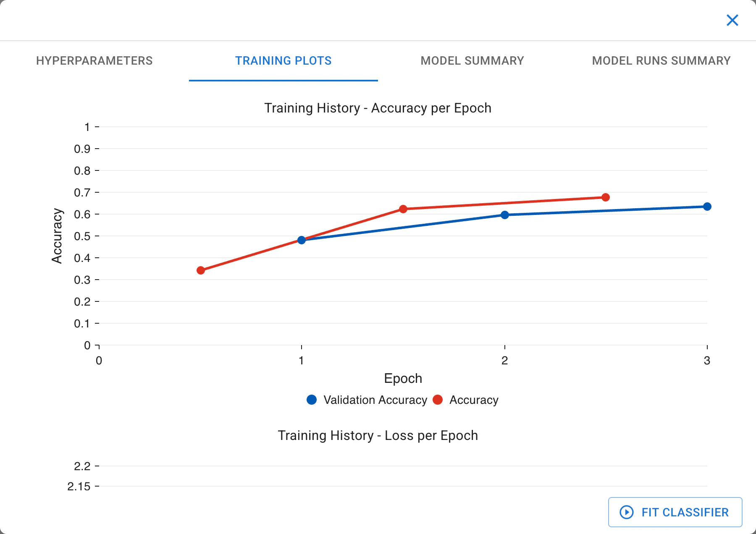The width and height of the screenshot is (756, 534).
Task: Click the validation accuracy point at epoch 3
Action: [707, 207]
